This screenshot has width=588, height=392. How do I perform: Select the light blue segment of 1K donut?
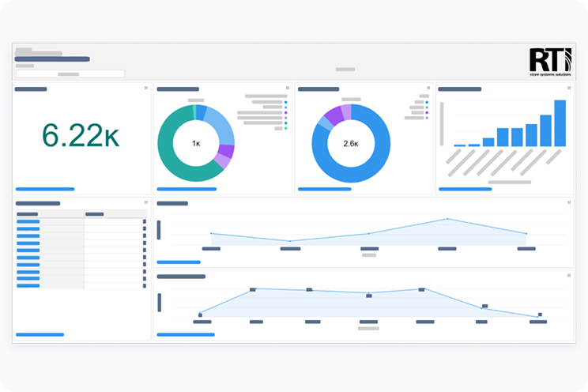(221, 126)
